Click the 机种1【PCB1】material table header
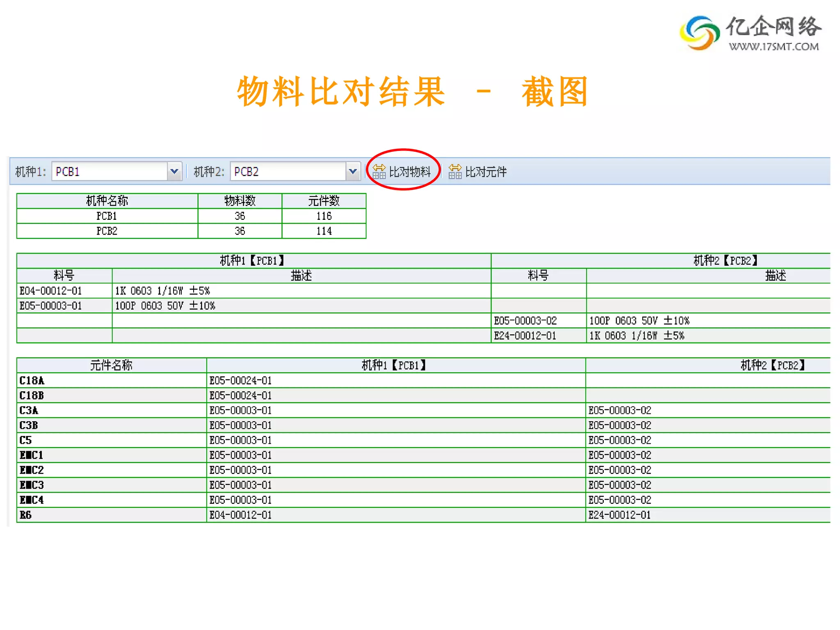Screen dimensions: 840x630 point(254,261)
